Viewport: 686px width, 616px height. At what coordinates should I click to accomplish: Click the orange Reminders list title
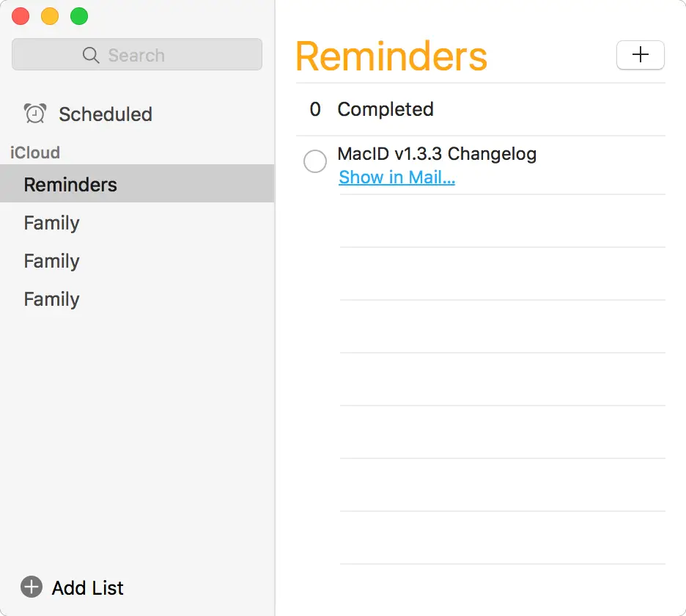[391, 56]
